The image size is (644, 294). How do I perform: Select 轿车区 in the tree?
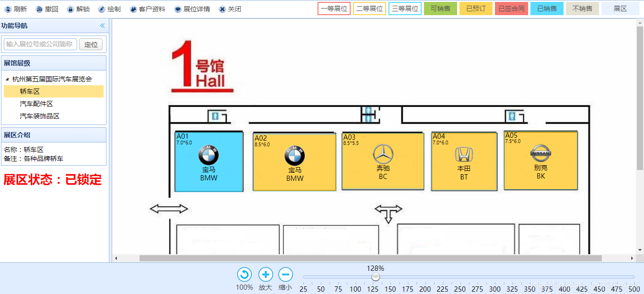point(53,91)
